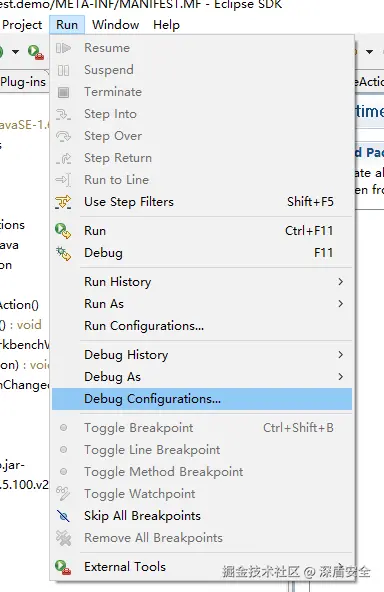Image resolution: width=384 pixels, height=592 pixels.
Task: Open the Help menu
Action: coord(167,25)
